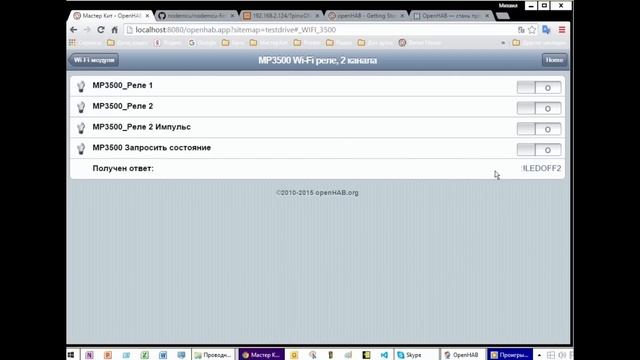
Task: Open a new browser tab
Action: pos(503,16)
